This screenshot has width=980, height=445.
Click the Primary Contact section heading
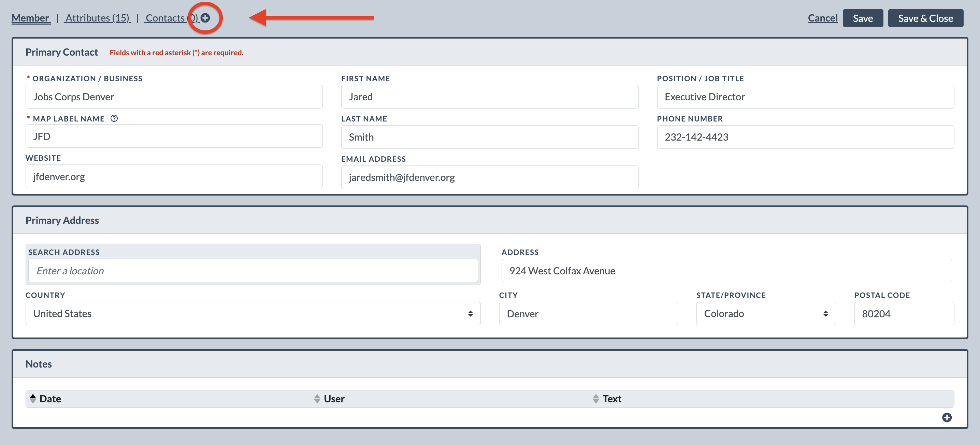click(62, 52)
